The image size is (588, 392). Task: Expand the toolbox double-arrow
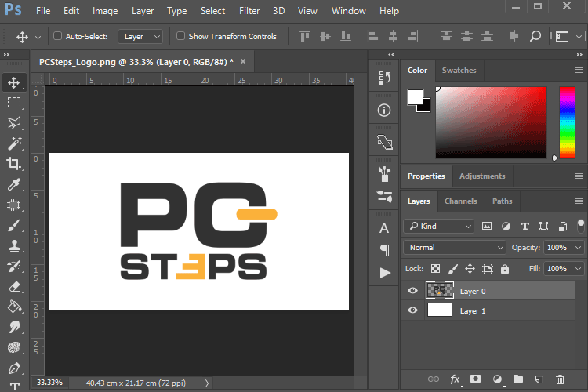6,54
